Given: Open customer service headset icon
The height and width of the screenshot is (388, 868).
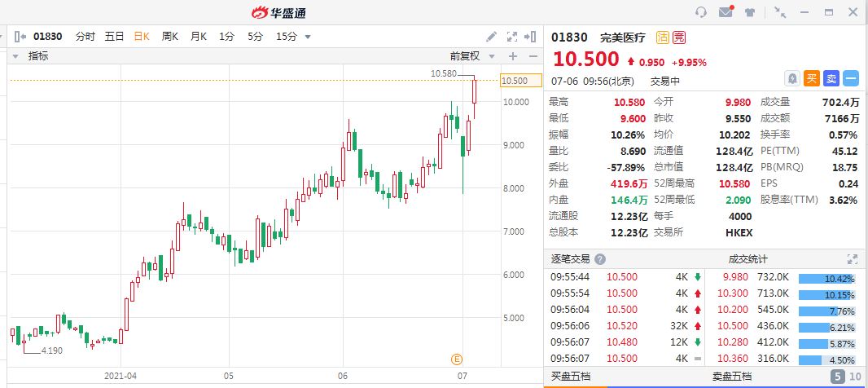Looking at the screenshot, I should [701, 12].
